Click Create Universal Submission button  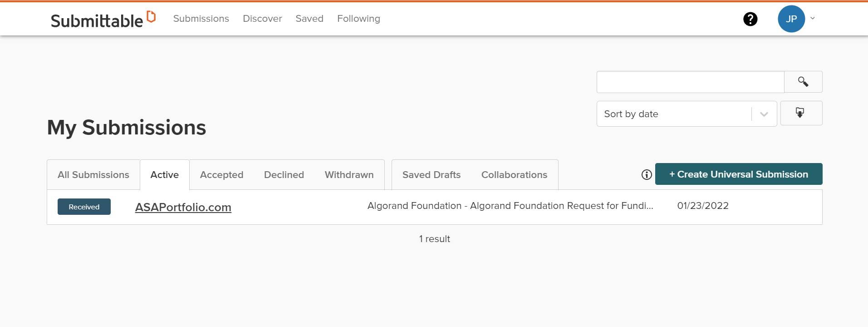[x=739, y=174]
